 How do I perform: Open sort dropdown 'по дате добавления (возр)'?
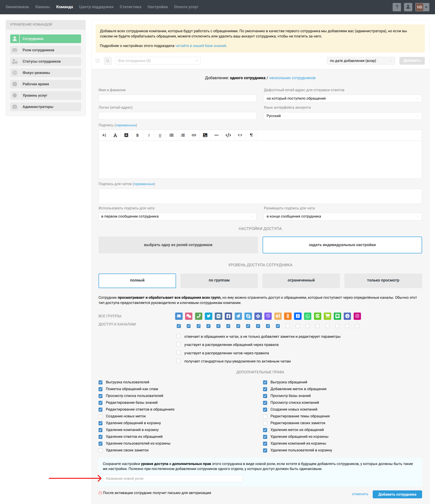[x=361, y=61]
